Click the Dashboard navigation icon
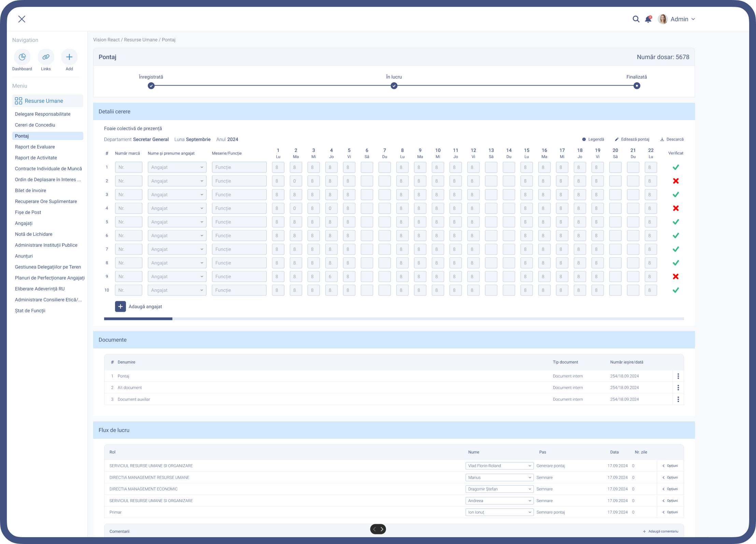Viewport: 756px width, 544px height. pyautogui.click(x=22, y=57)
